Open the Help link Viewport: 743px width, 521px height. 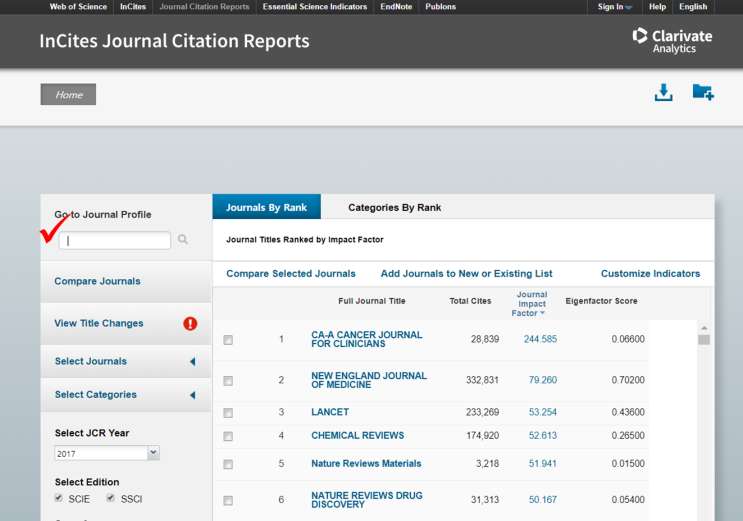657,7
